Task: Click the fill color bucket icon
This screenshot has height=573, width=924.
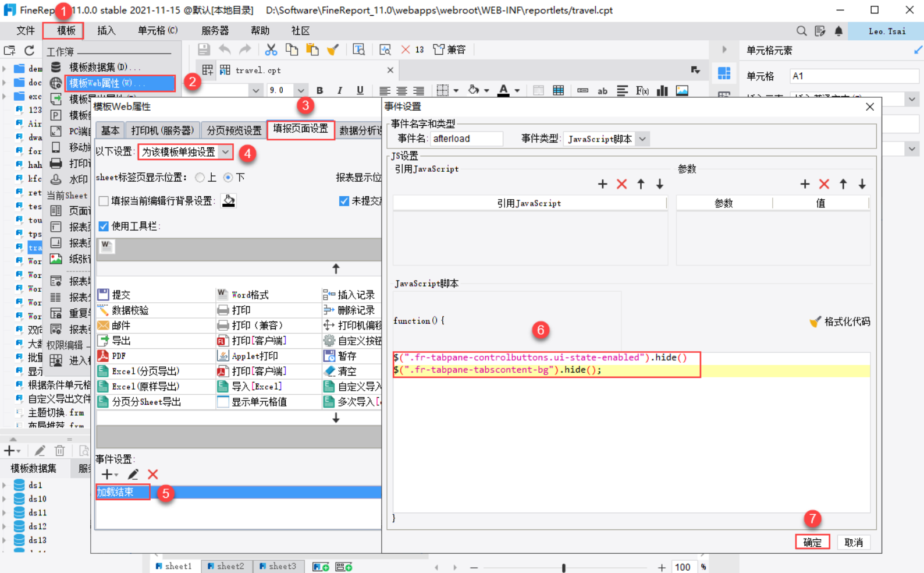Action: click(x=474, y=90)
